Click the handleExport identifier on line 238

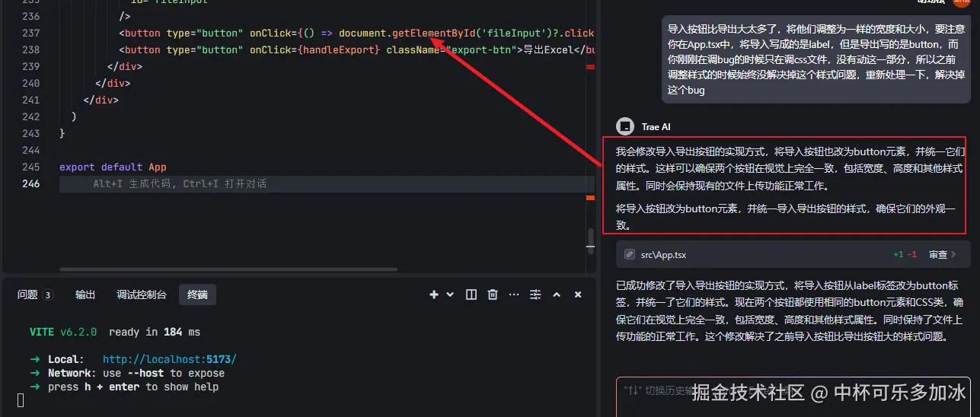(339, 49)
